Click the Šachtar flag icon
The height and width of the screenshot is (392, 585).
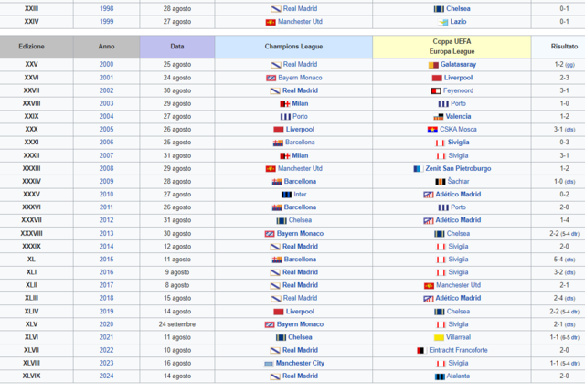pos(441,182)
